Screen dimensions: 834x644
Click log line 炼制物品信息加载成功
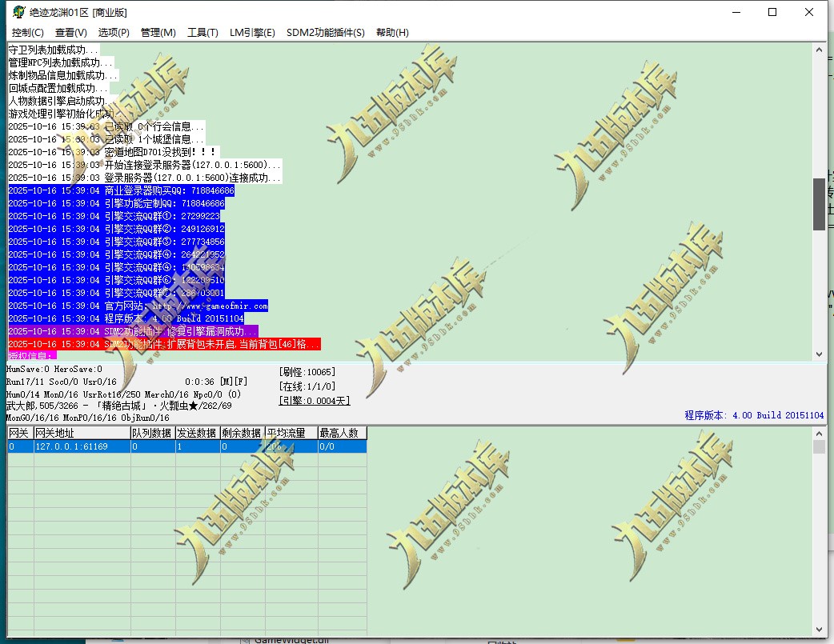pos(63,75)
